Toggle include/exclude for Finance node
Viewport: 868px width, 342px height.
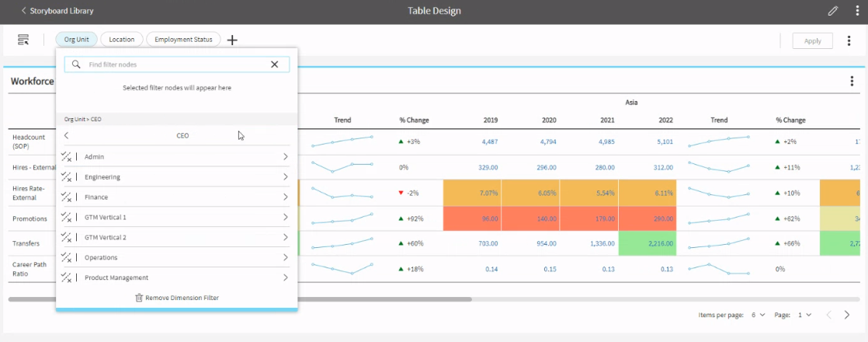pyautogui.click(x=67, y=197)
